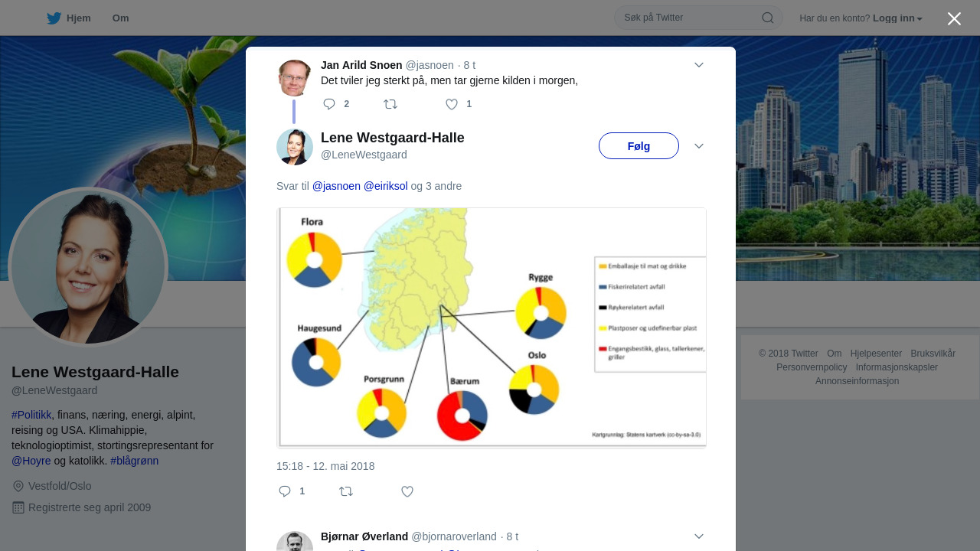This screenshot has height=551, width=980.
Task: Close the tweet overlay with X
Action: (x=954, y=18)
